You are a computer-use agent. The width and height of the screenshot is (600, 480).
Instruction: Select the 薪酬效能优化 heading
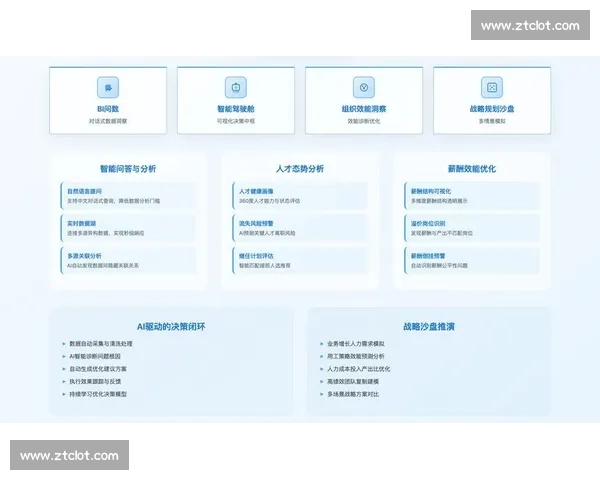(x=472, y=169)
